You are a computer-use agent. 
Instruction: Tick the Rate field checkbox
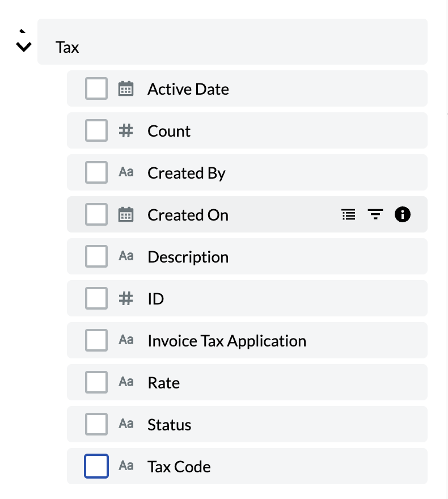click(x=96, y=383)
